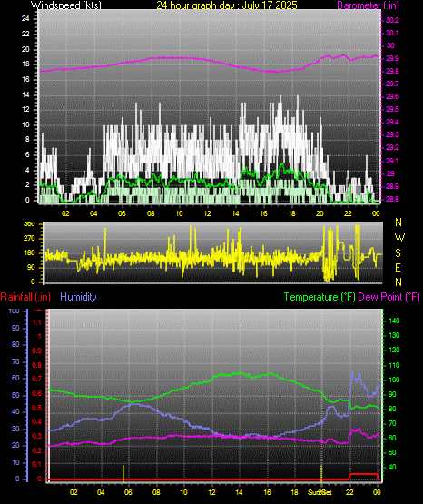Screen dimensions: 423x504
Task: Click the "140" temperature scale value
Action: tap(394, 321)
